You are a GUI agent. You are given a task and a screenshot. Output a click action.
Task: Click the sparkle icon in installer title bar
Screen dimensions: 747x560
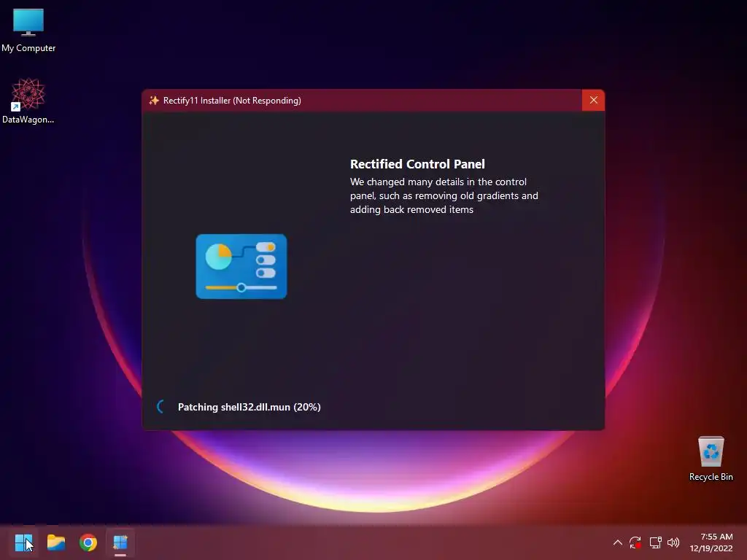tap(153, 101)
